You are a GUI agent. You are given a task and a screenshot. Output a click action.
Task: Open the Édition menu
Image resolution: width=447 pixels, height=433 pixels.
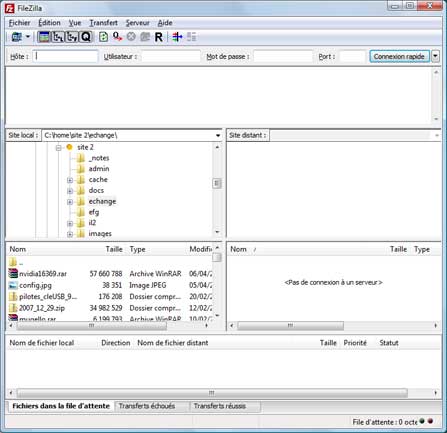pos(49,23)
